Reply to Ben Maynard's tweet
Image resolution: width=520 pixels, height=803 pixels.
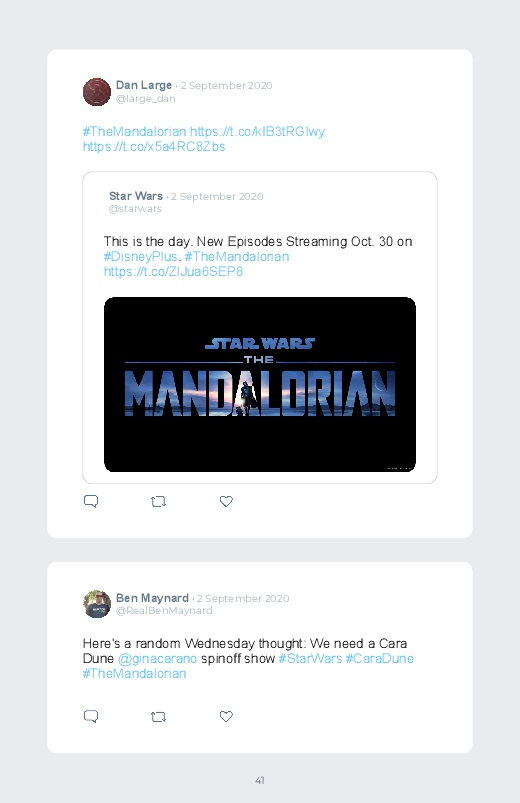click(91, 716)
